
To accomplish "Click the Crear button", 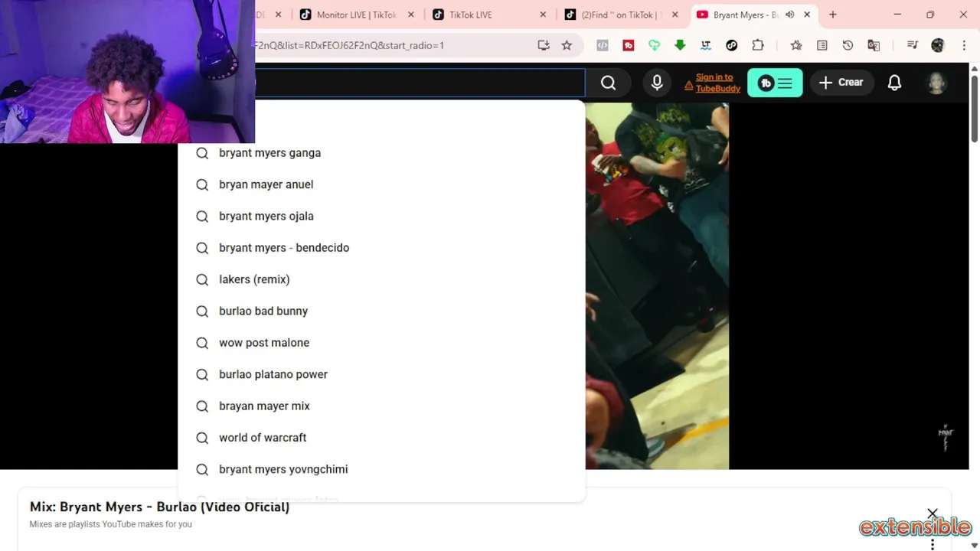I will pos(841,83).
